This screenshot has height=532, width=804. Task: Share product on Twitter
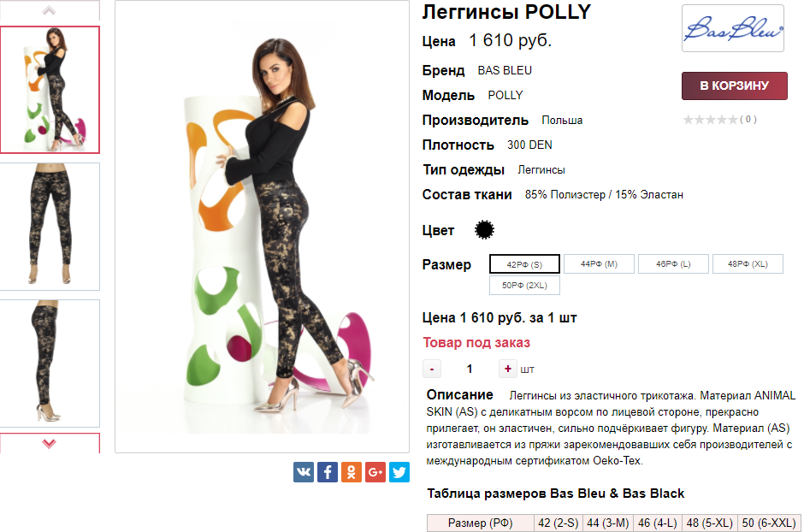(x=399, y=472)
